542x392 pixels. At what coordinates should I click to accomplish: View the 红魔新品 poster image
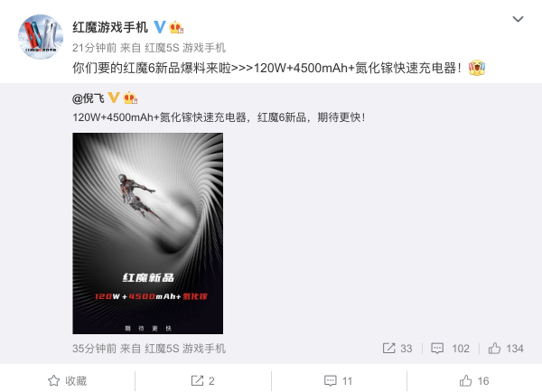tap(147, 233)
